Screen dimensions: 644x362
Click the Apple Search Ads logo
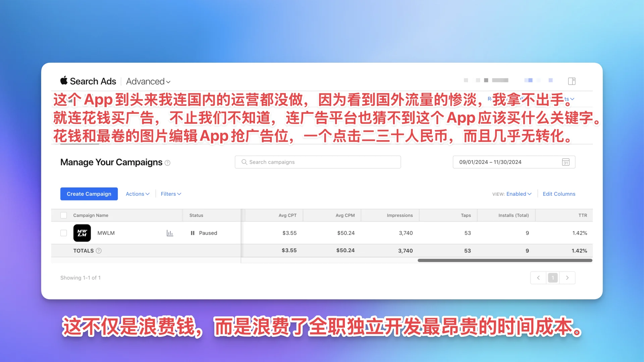pyautogui.click(x=64, y=81)
